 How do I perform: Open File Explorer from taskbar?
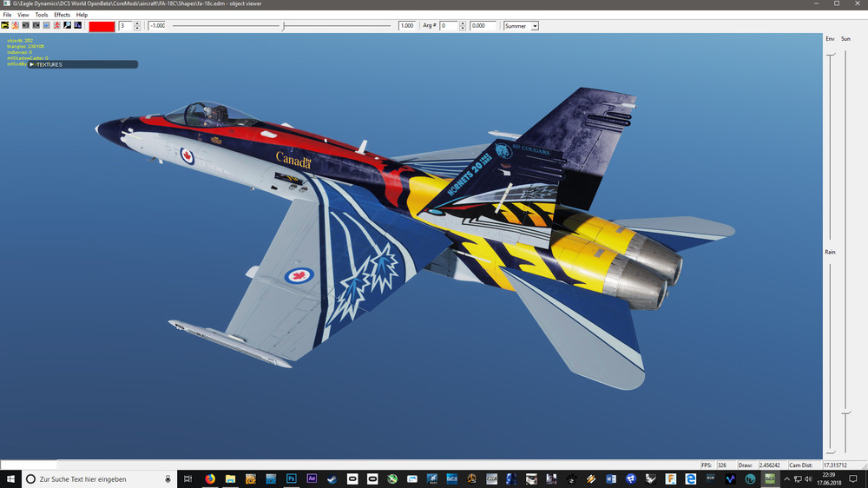click(230, 479)
